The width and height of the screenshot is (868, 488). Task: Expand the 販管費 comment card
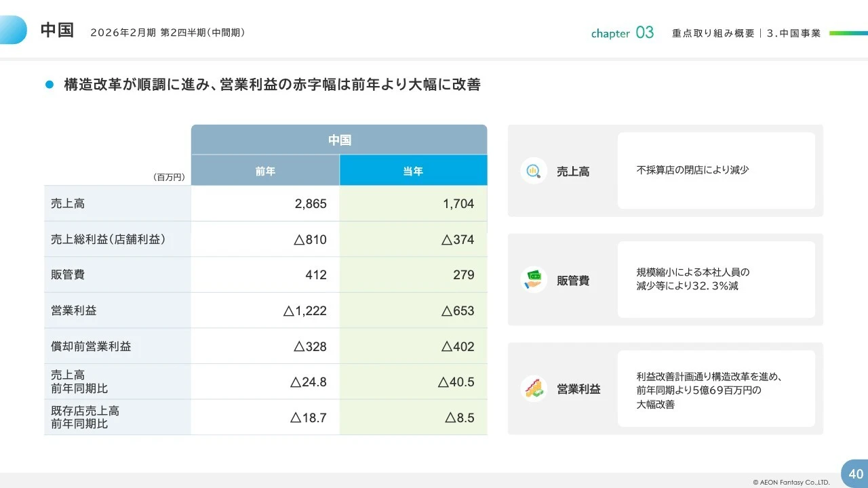pyautogui.click(x=716, y=279)
